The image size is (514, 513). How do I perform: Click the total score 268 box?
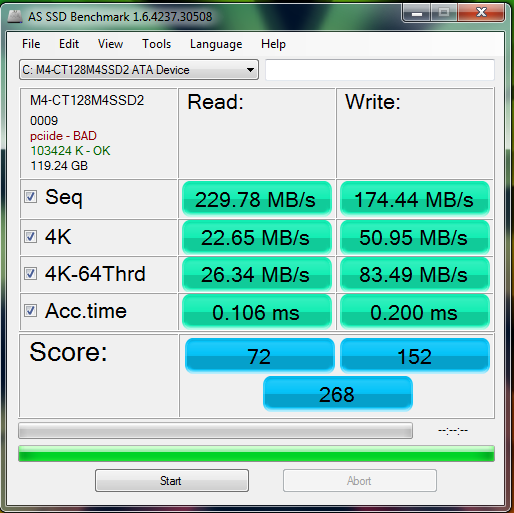(x=338, y=394)
